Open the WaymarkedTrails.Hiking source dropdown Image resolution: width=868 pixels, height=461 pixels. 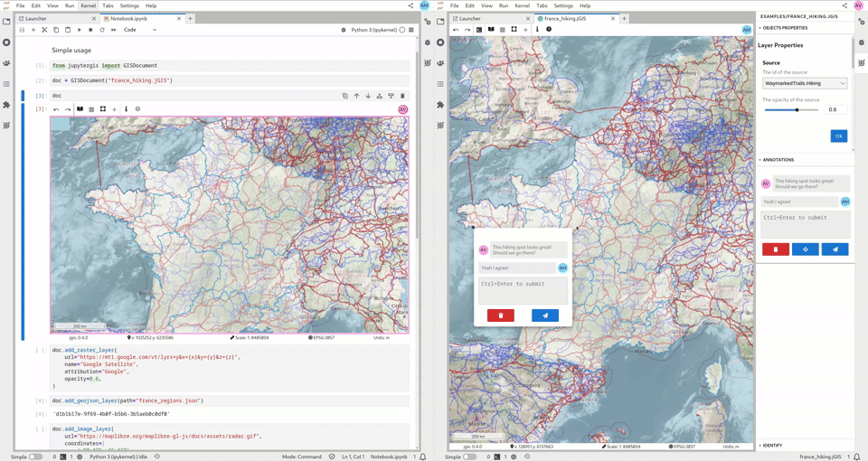click(x=805, y=83)
